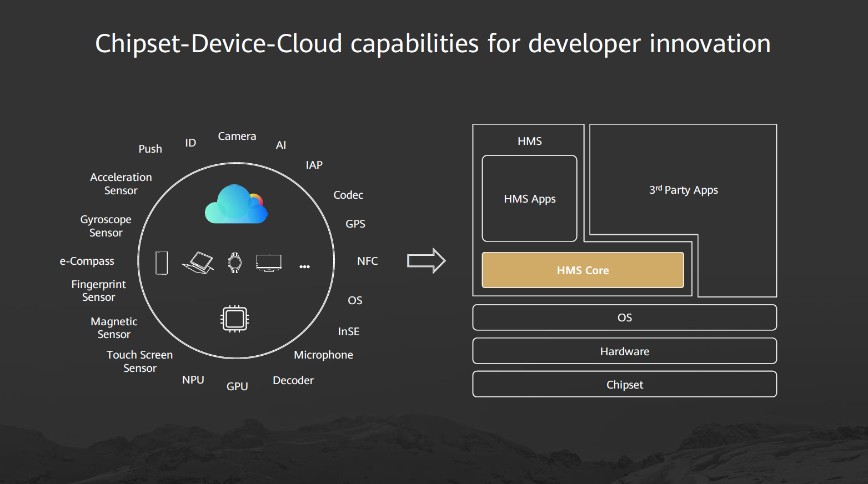Click the OS layer bar
The width and height of the screenshot is (868, 484).
pyautogui.click(x=624, y=317)
